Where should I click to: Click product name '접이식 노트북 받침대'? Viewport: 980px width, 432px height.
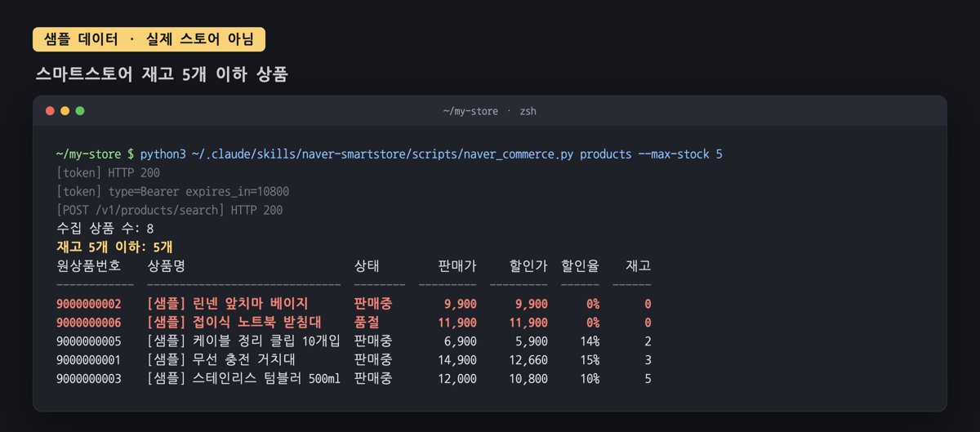[256, 322]
